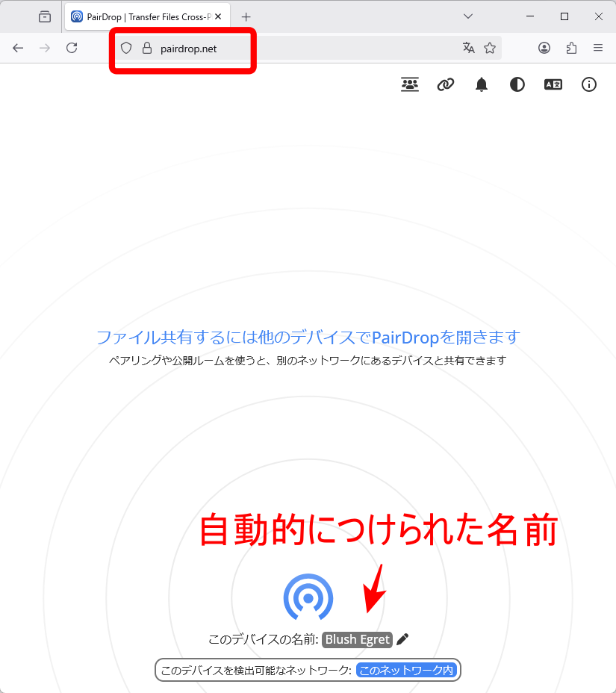
Task: Click the ペアリングや公開ルーム description text
Action: pos(308,361)
